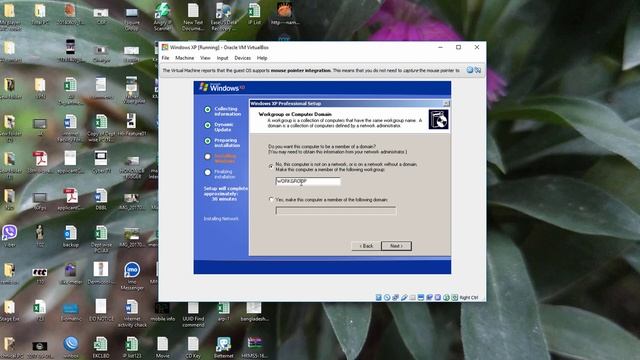Click the Right Ctrl host key label

coord(469,298)
